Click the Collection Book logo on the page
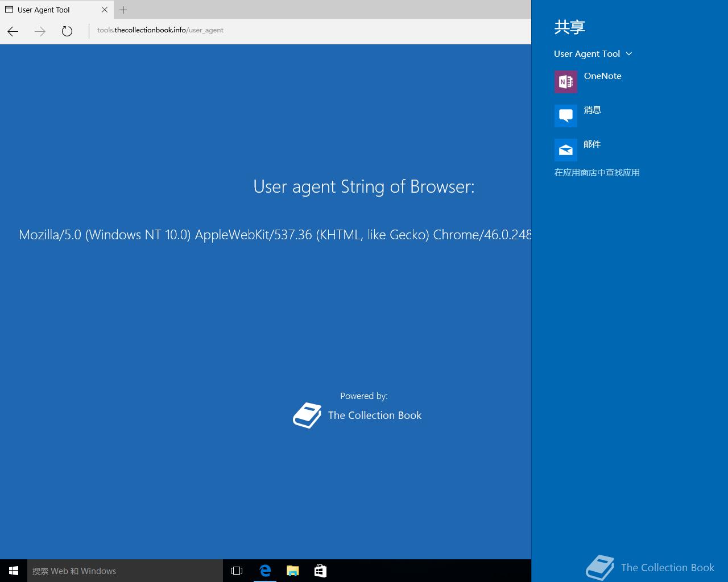This screenshot has height=582, width=728. [x=307, y=415]
